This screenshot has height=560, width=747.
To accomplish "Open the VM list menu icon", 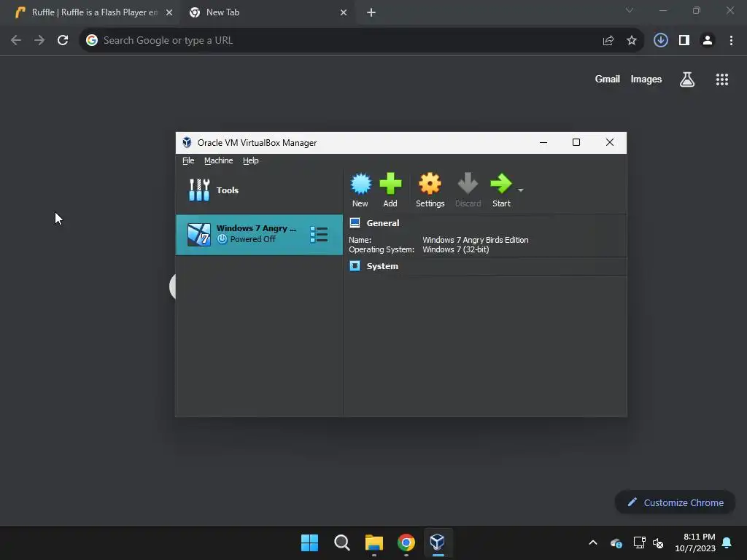I will (x=319, y=234).
